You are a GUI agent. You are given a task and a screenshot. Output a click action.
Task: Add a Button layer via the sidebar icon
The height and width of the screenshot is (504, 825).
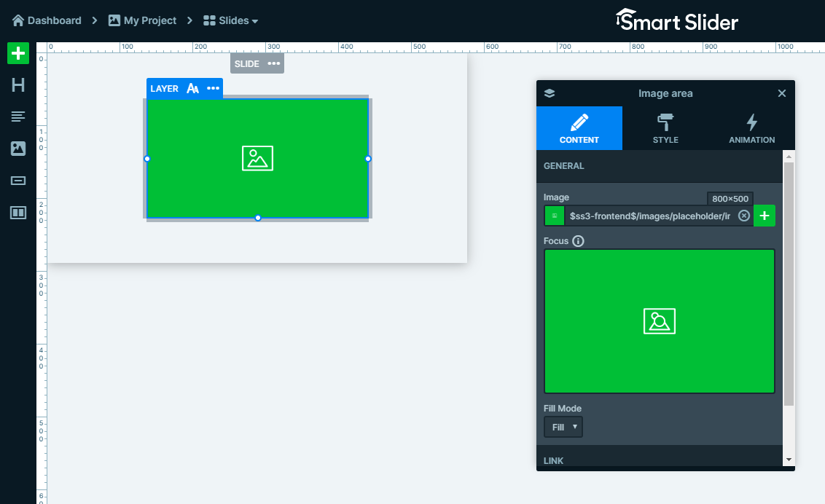tap(18, 181)
